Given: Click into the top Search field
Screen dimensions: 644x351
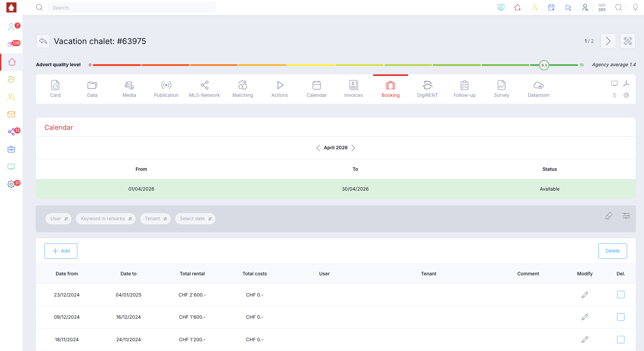Looking at the screenshot, I should point(132,7).
